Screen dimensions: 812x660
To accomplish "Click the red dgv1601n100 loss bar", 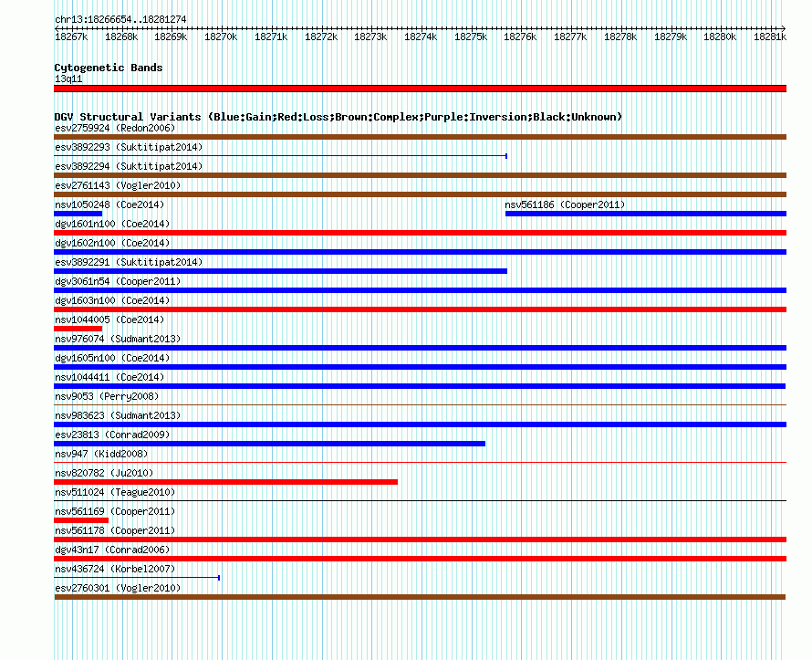I will [420, 233].
